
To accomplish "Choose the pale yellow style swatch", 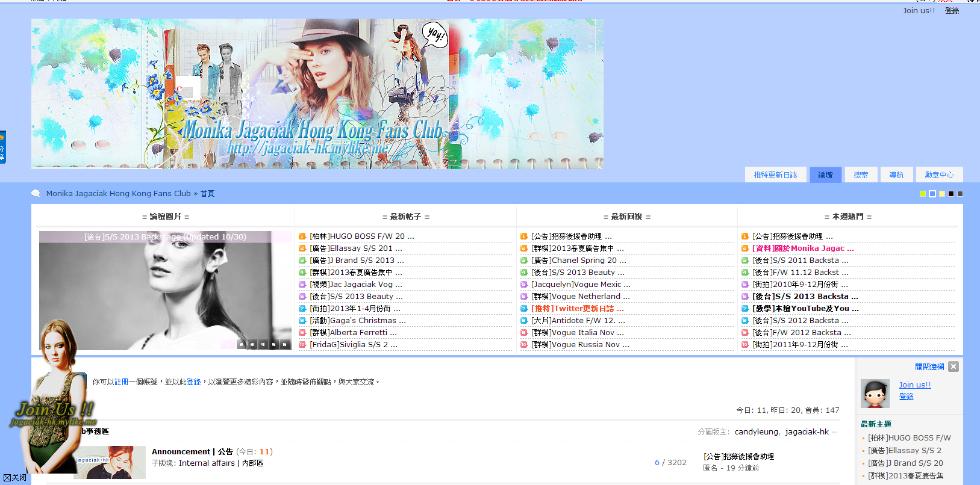I will tap(942, 194).
